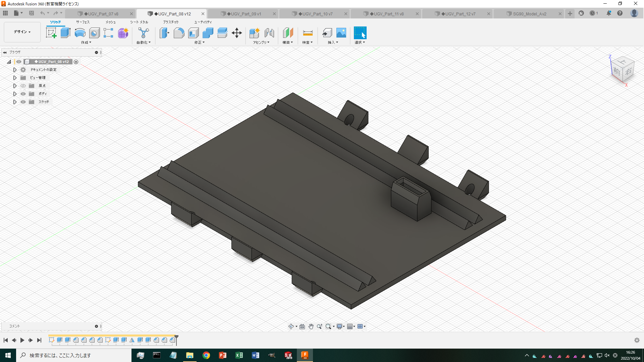Select the Extrude tool in toolbar
644x362 pixels.
pyautogui.click(x=65, y=33)
